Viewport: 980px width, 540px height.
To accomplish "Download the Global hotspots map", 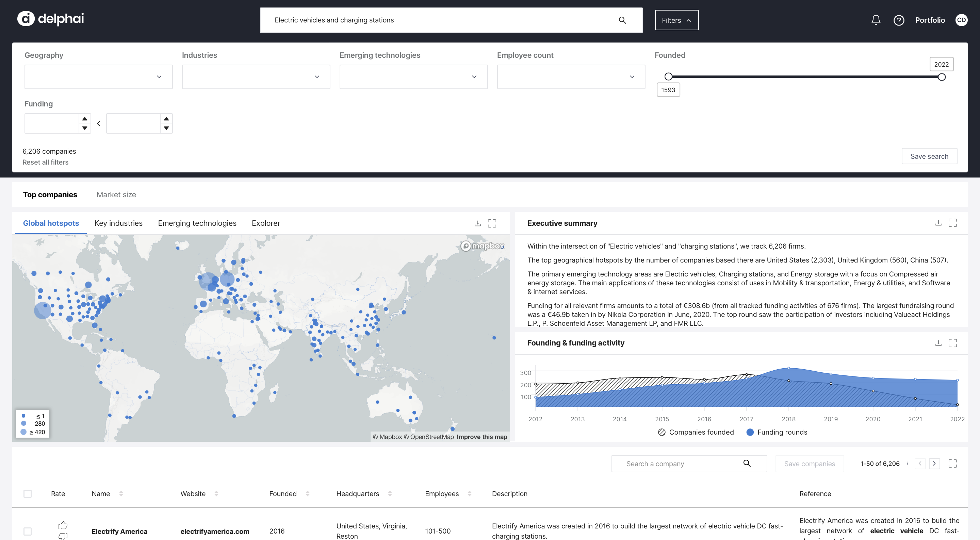I will coord(477,223).
